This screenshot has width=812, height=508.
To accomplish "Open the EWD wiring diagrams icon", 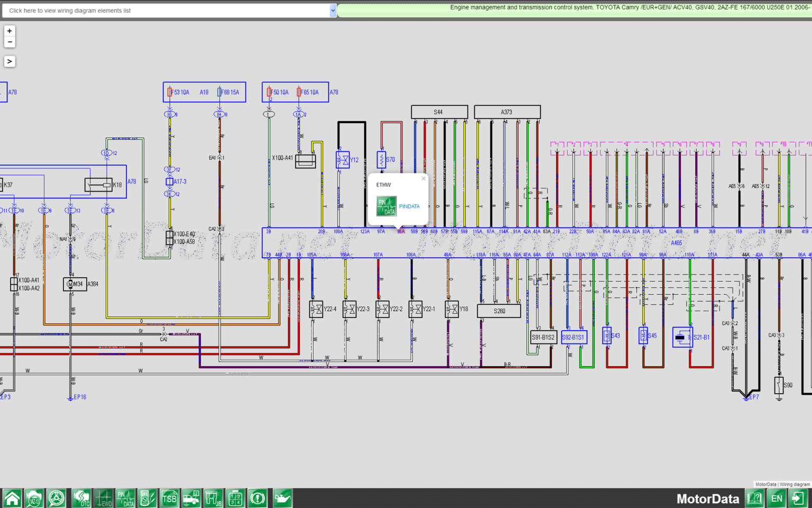I will point(104,498).
